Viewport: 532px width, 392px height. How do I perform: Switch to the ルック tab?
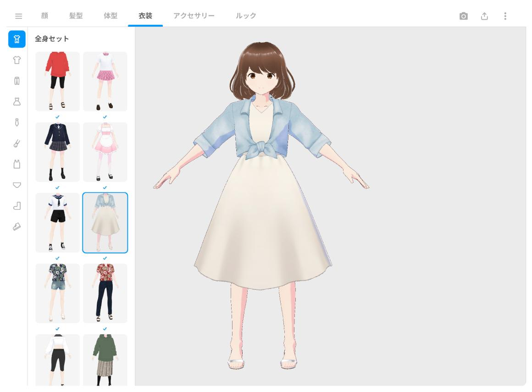point(246,16)
